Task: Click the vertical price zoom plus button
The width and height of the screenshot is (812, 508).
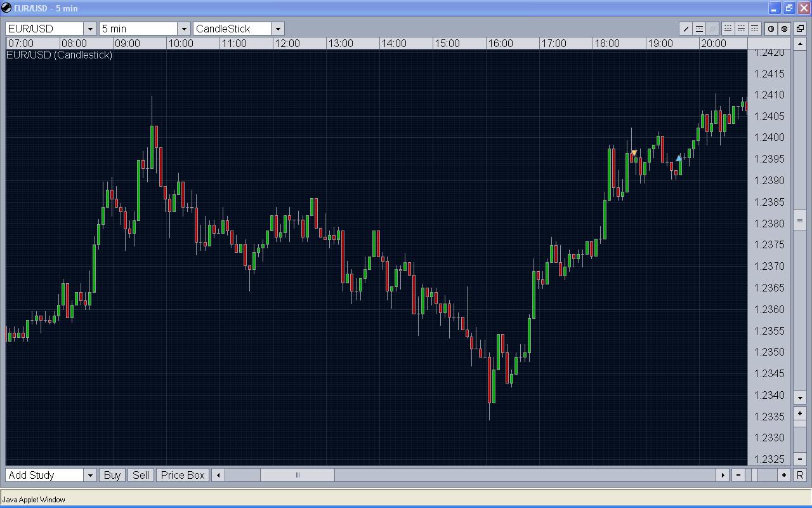Action: (800, 413)
